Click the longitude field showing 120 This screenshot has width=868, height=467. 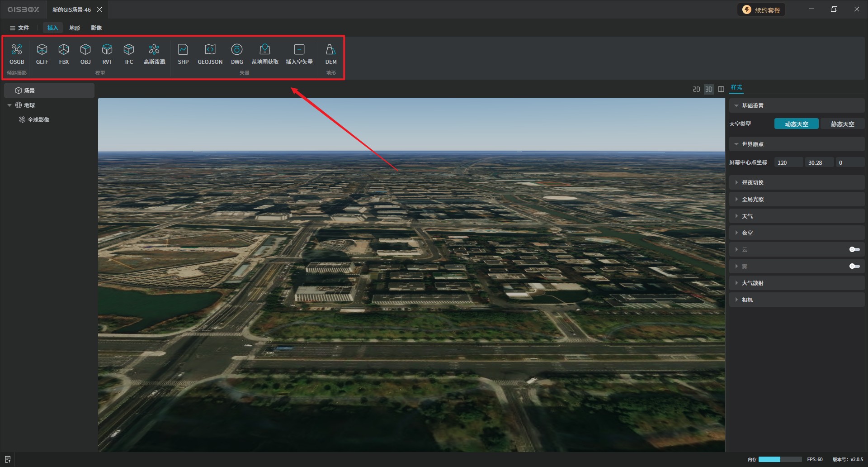pos(788,162)
